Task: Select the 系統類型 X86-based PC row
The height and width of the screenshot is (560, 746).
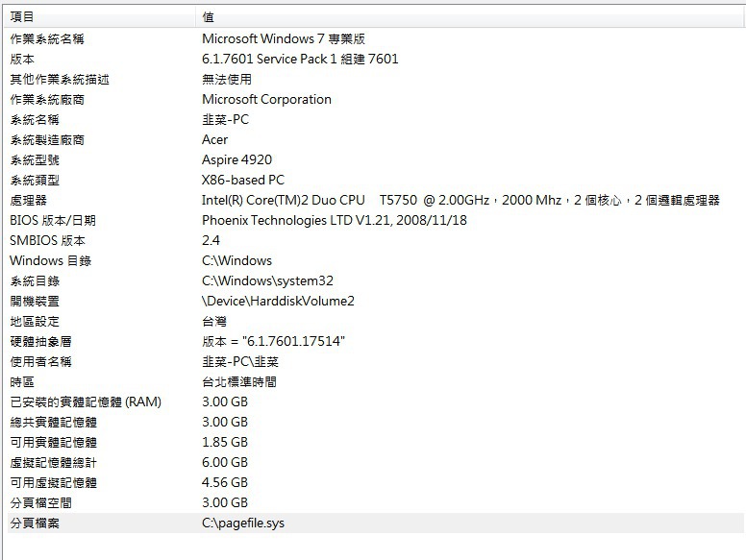Action: coord(35,180)
